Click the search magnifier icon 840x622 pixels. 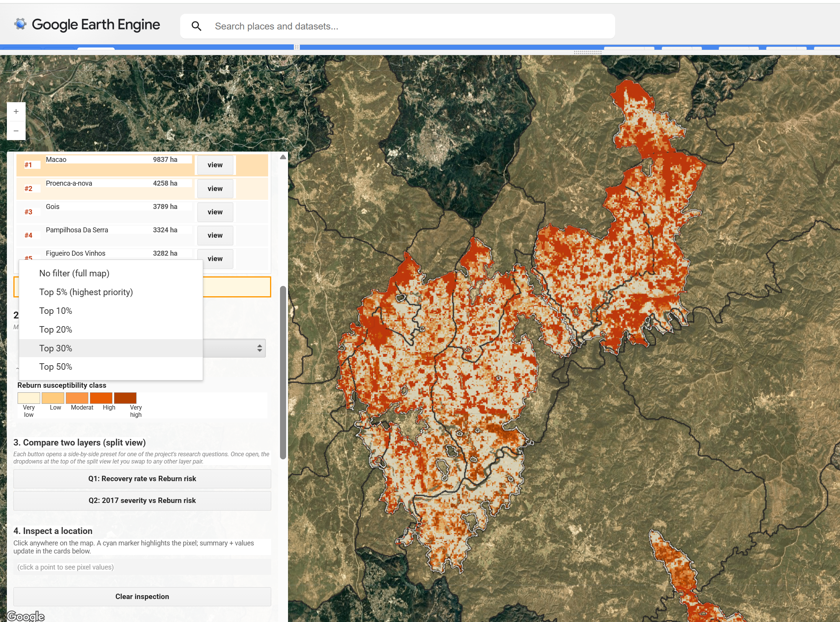[x=197, y=26]
